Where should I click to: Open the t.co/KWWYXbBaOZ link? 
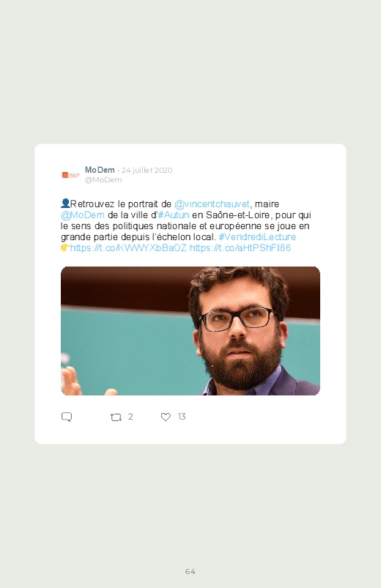[128, 248]
